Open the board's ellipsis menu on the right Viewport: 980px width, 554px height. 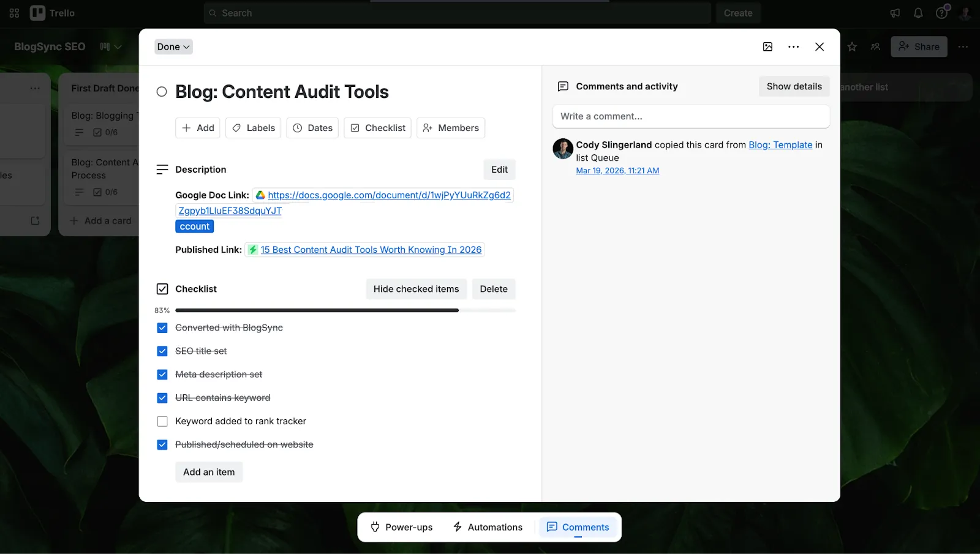click(x=963, y=46)
